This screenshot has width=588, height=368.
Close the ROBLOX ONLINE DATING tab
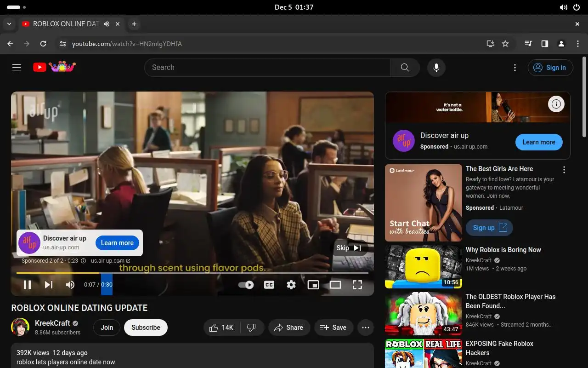118,24
